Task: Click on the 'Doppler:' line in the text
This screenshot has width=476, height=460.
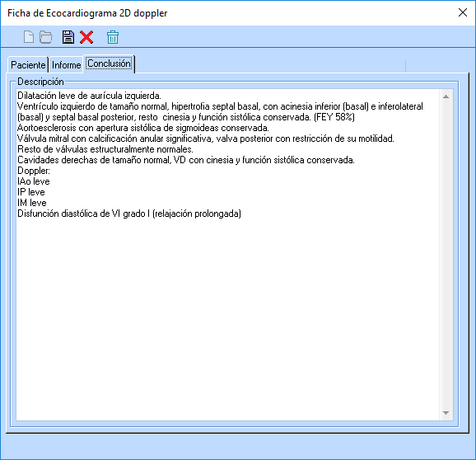Action: click(x=34, y=171)
